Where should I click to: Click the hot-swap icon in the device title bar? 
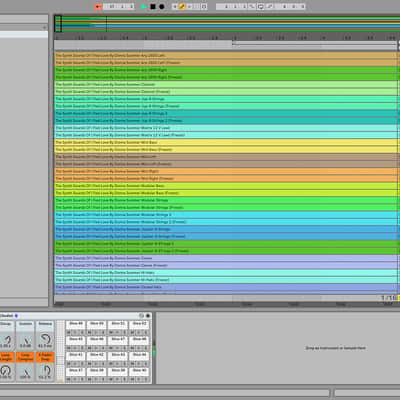(141, 316)
